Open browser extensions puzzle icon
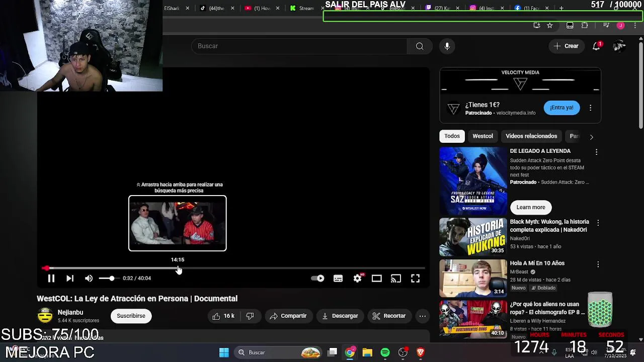This screenshot has height=362, width=644. tap(585, 26)
